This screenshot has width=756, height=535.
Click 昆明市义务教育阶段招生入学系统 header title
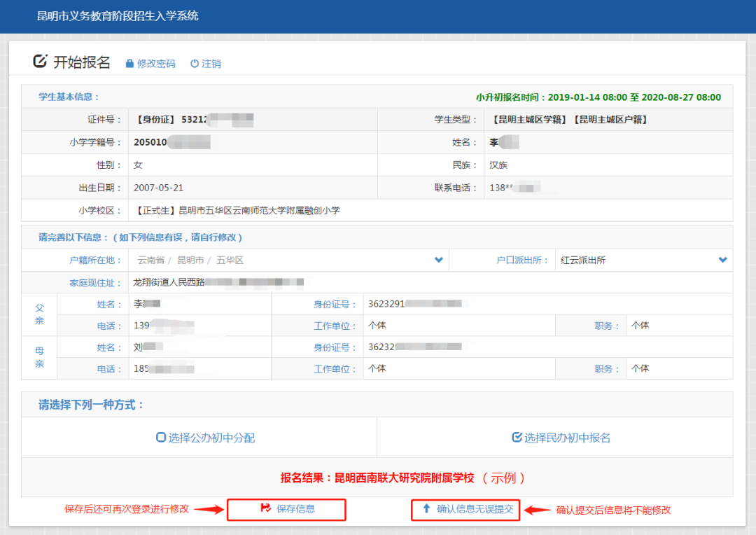(118, 16)
